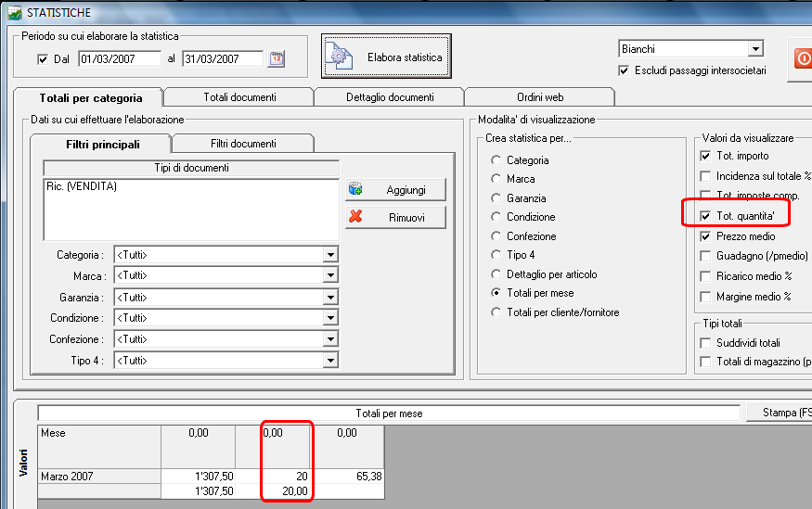This screenshot has height=509, width=812.
Task: Enable Incidenza sul totale % checkbox
Action: [x=705, y=176]
